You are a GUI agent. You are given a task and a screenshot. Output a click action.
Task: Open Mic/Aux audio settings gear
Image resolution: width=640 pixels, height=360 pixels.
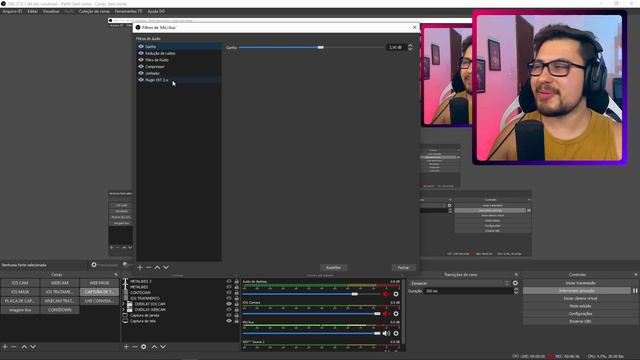click(396, 333)
